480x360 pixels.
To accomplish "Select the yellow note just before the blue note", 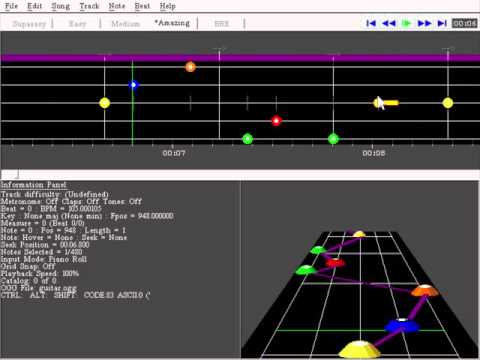I will pyautogui.click(x=105, y=103).
